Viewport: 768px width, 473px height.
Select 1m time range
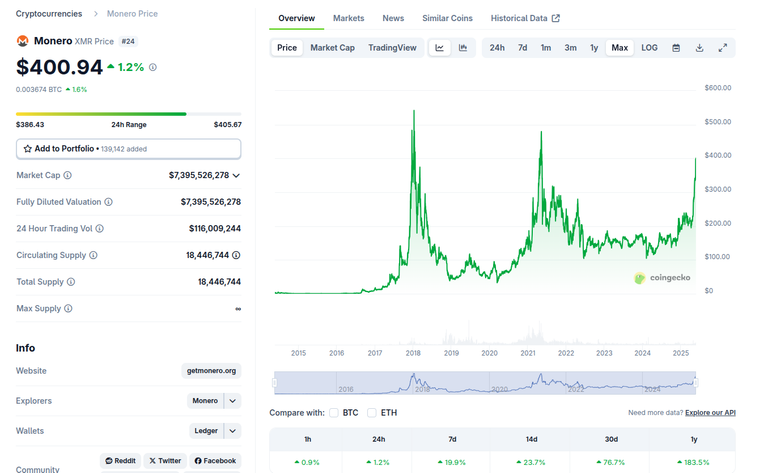coord(546,48)
